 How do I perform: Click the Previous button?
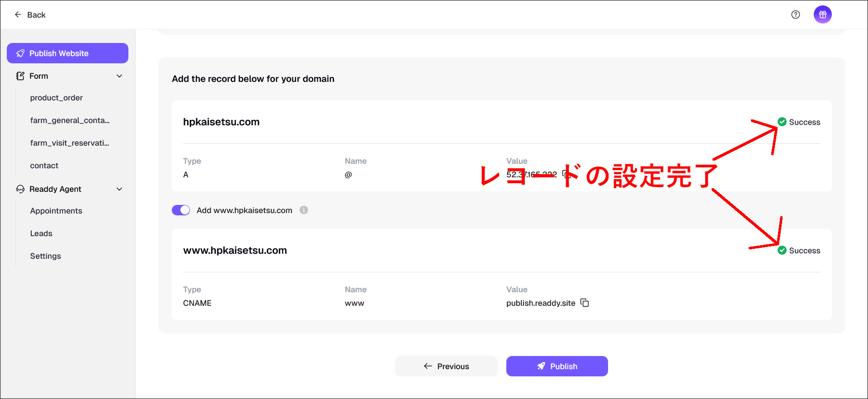pyautogui.click(x=446, y=366)
